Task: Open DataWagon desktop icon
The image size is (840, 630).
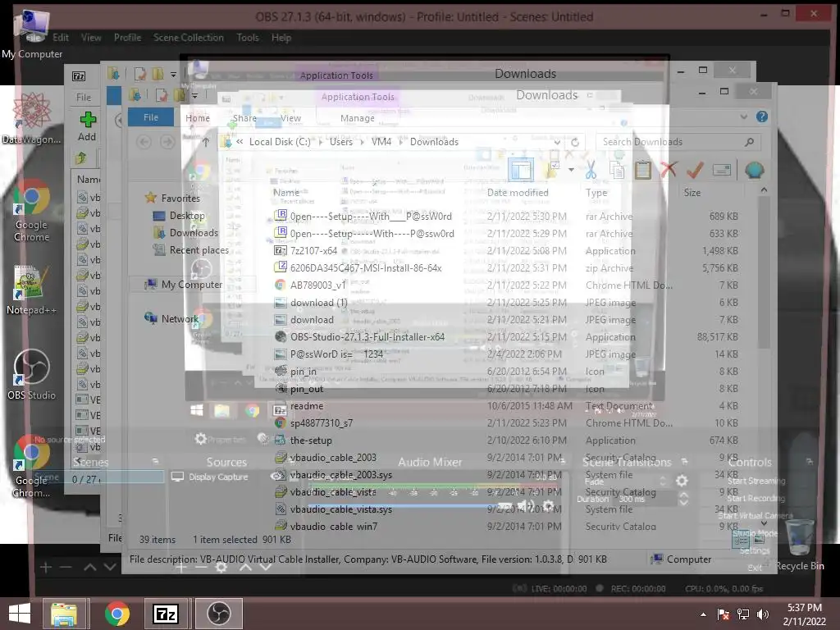Action: coord(31,119)
